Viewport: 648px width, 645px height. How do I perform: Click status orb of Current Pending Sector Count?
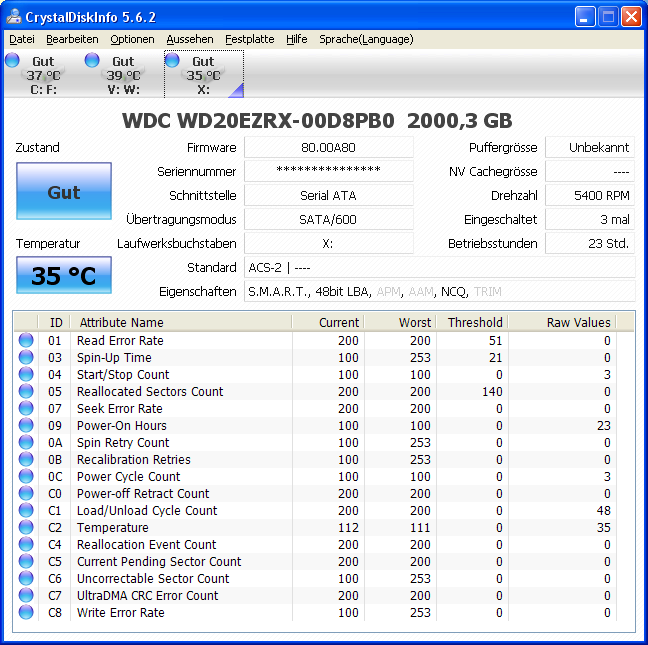point(26,561)
